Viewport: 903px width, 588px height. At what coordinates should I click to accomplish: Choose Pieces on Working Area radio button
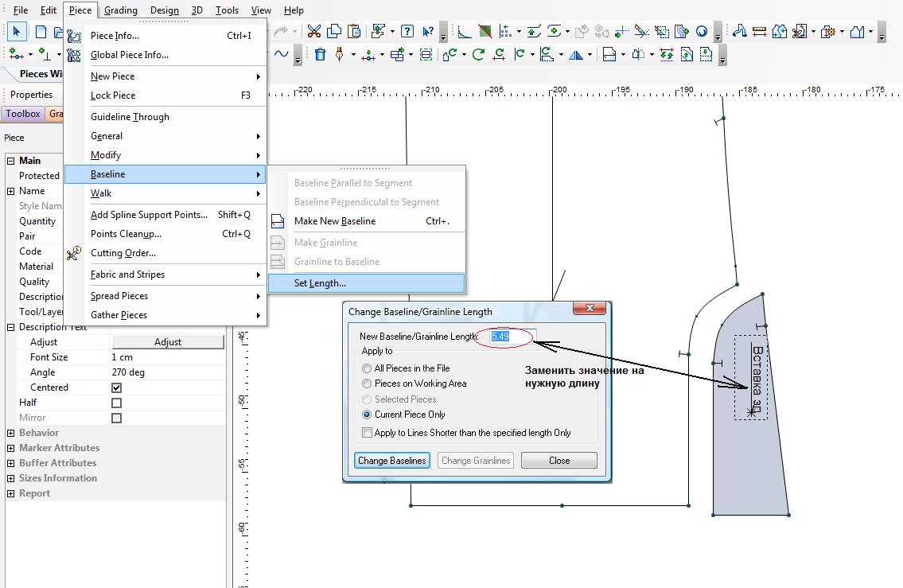coord(366,384)
